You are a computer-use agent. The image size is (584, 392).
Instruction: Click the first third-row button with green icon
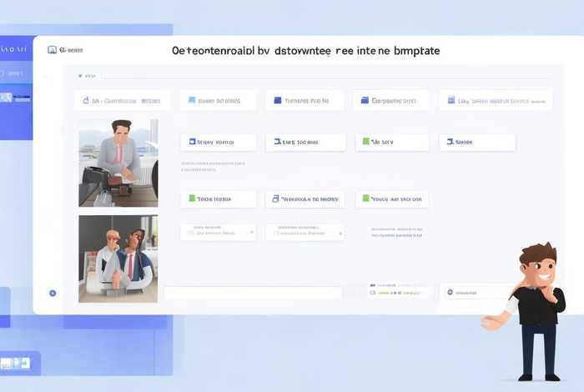218,199
